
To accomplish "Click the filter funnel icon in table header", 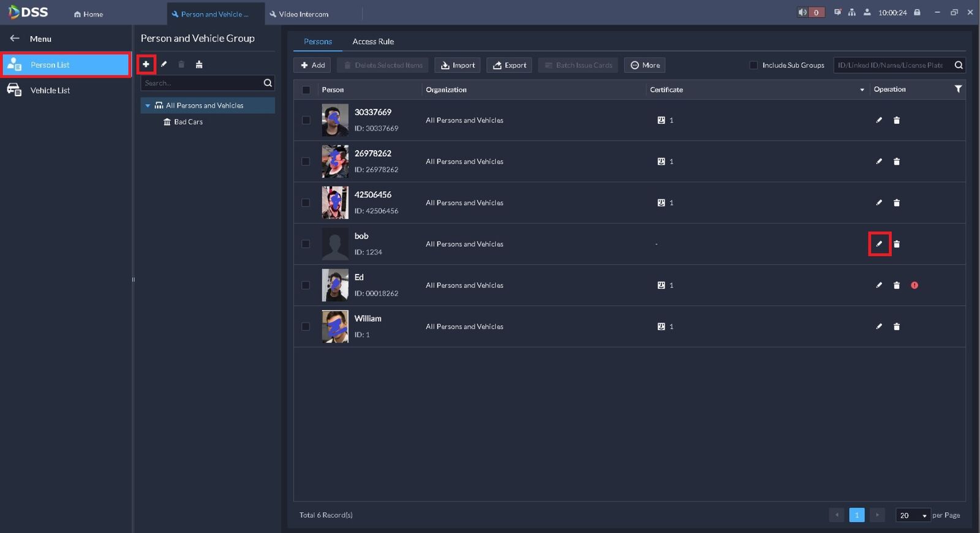I will coord(958,89).
